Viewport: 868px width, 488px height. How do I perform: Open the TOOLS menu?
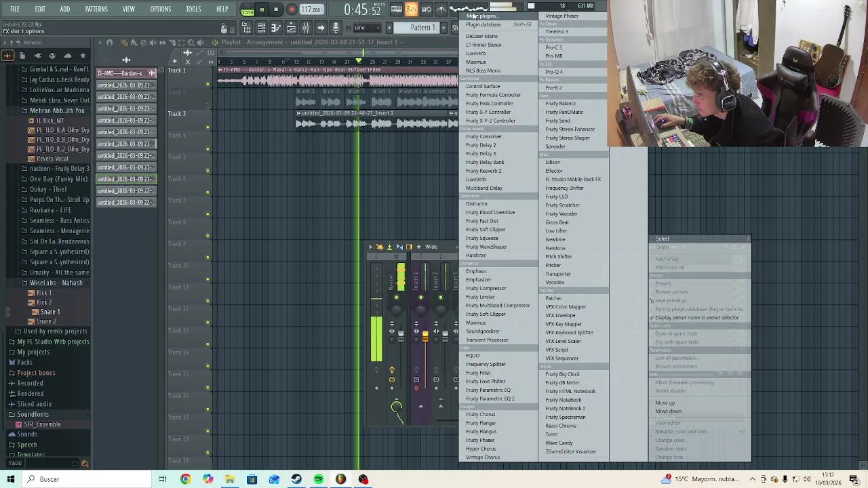tap(193, 9)
